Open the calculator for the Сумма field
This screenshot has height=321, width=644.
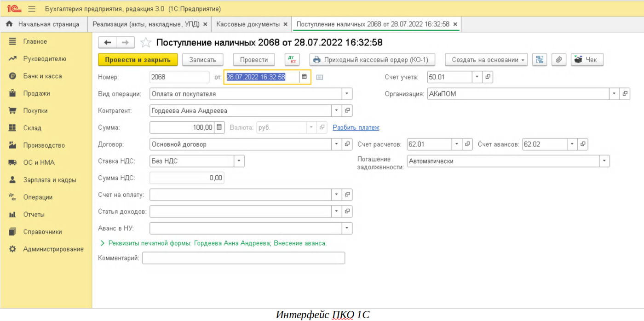tap(219, 127)
